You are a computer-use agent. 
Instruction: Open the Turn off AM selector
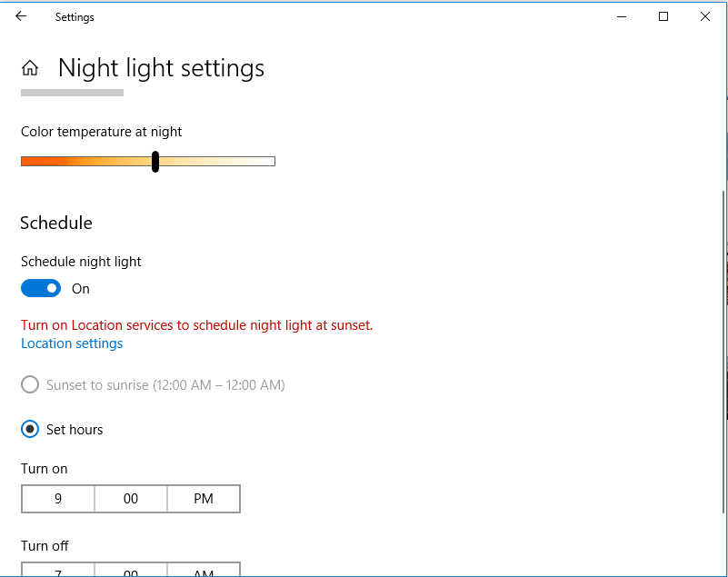204,570
